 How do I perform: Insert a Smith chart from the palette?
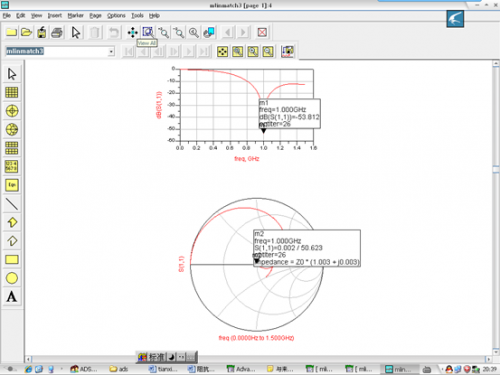[12, 130]
